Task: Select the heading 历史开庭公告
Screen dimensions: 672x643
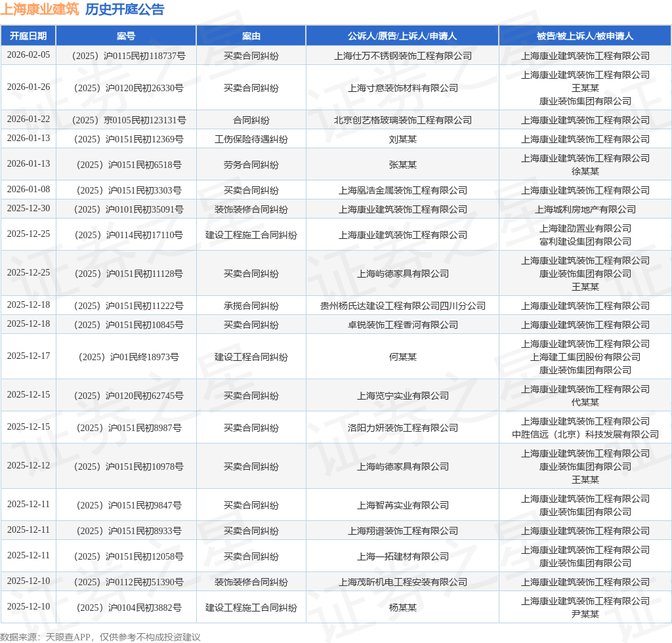Action: (x=125, y=9)
